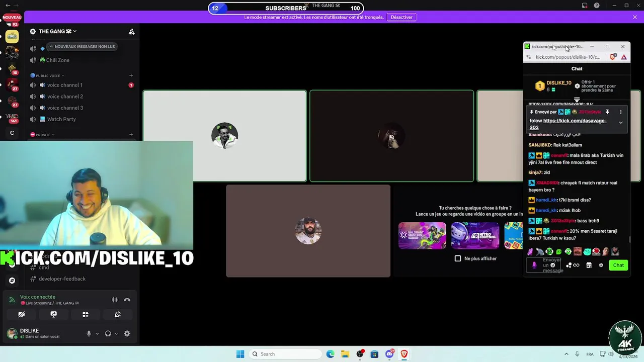Image resolution: width=644 pixels, height=362 pixels.
Task: Add channel to PUBLIC VOICE category
Action: (x=131, y=75)
